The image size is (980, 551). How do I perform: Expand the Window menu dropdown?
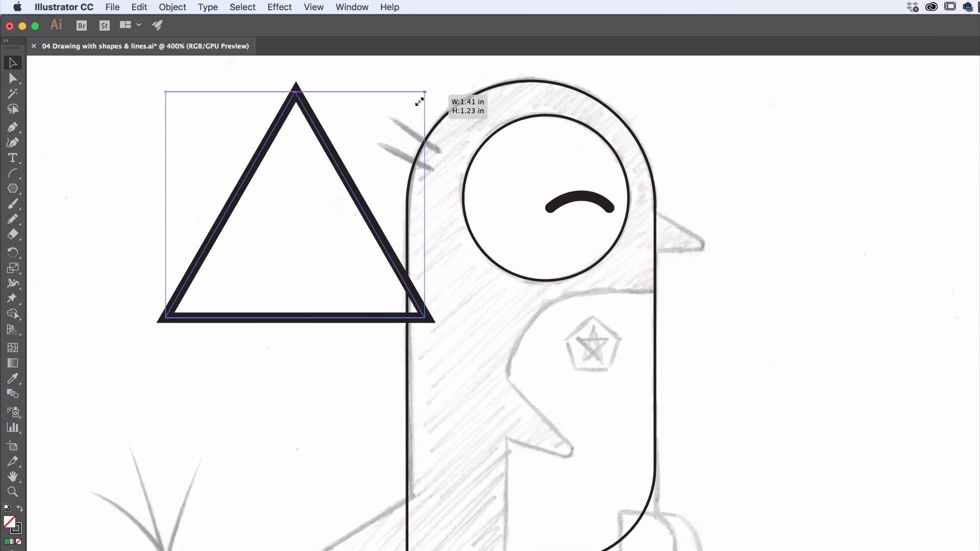click(351, 7)
